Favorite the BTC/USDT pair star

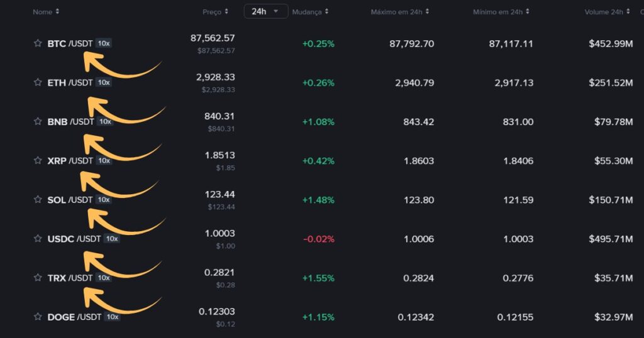click(x=38, y=43)
